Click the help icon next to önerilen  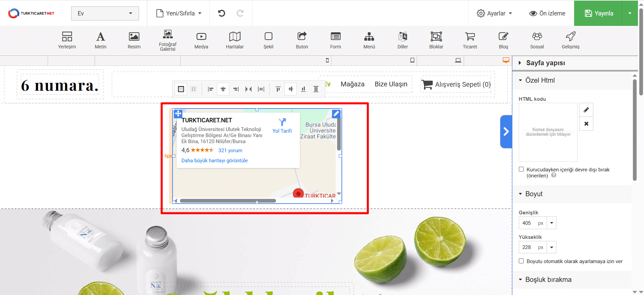[554, 175]
